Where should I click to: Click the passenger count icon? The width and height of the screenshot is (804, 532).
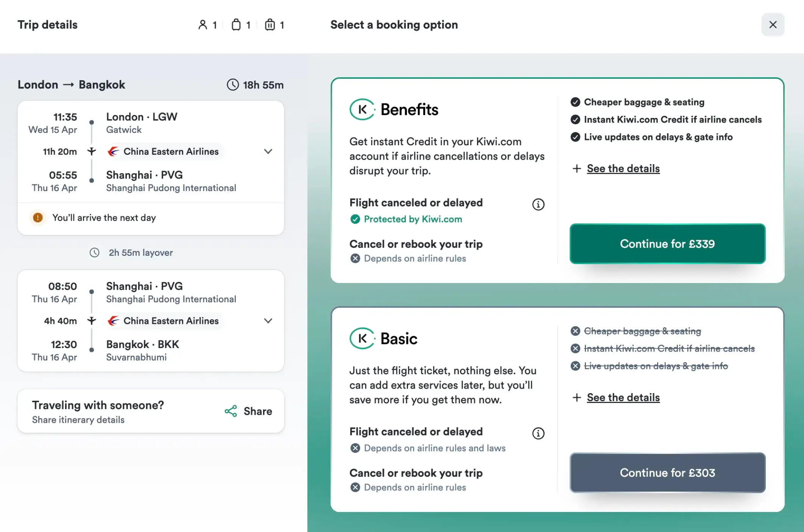(203, 25)
